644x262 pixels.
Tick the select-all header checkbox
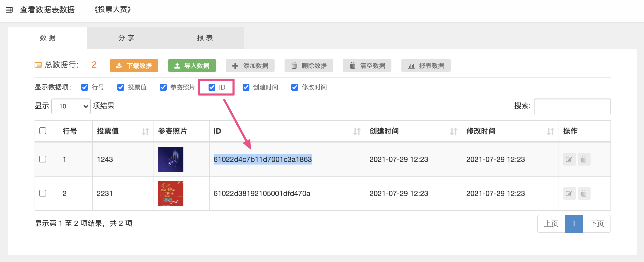tap(43, 131)
